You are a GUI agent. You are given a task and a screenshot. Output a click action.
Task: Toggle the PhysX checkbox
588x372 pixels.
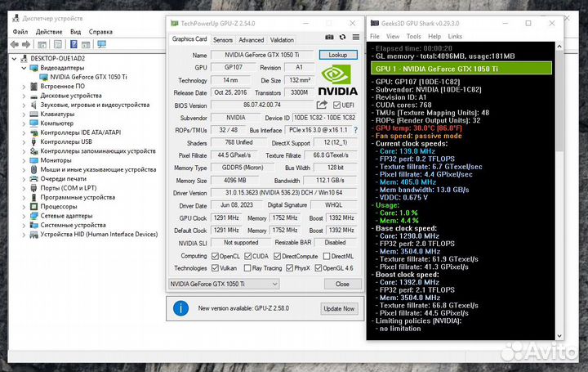[x=289, y=268]
